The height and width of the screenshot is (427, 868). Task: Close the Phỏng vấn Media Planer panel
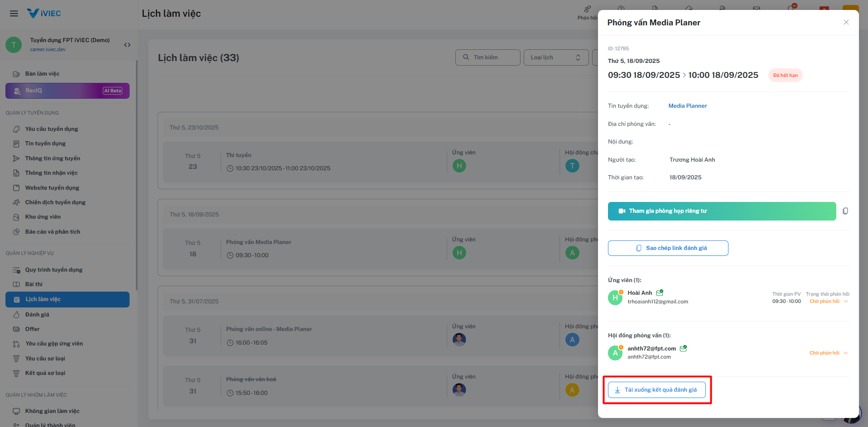pos(846,22)
